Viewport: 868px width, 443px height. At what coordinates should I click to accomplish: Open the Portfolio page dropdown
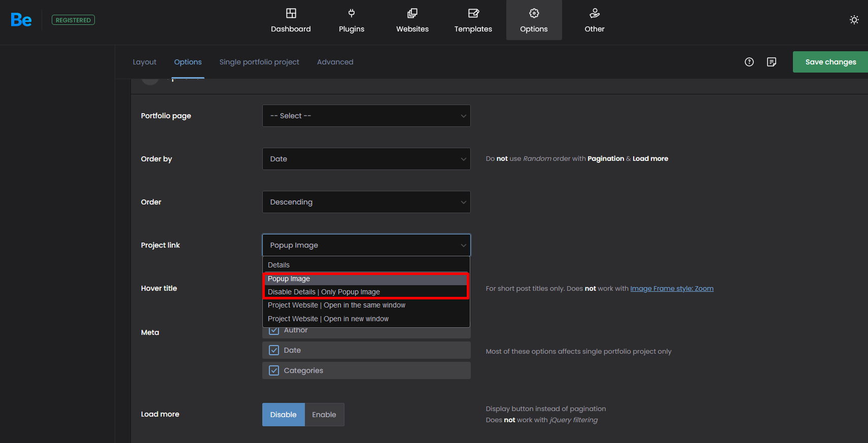[x=366, y=116]
